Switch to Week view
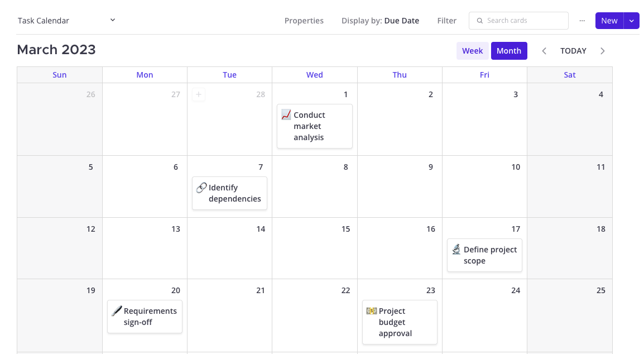The height and width of the screenshot is (354, 644). (472, 51)
